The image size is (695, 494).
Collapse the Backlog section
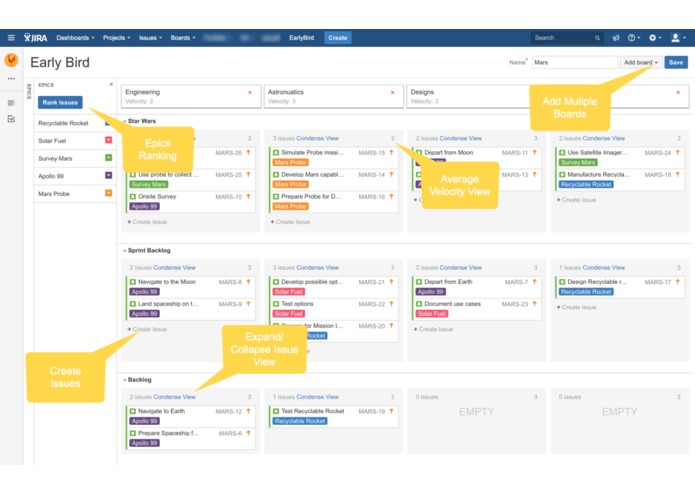(125, 380)
